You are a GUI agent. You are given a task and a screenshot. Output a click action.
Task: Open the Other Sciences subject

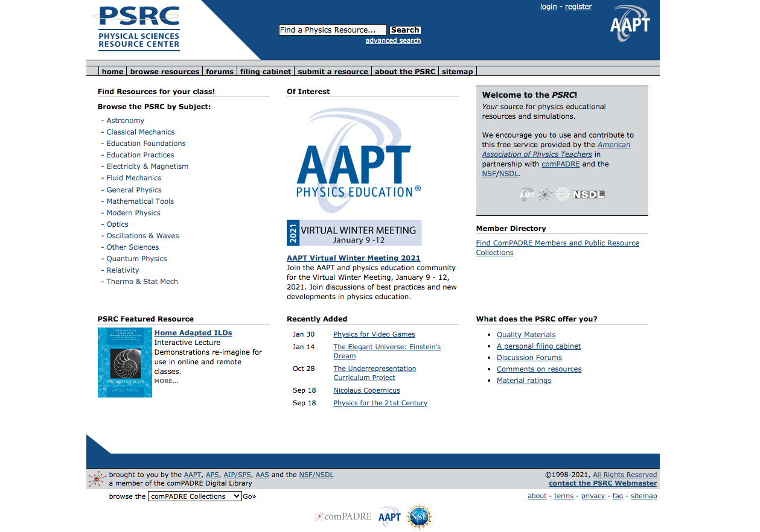click(133, 247)
